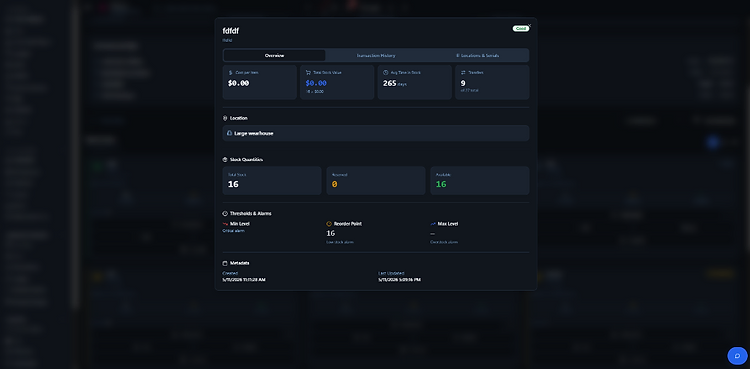
Task: Click the Total Stock value 16
Action: (233, 184)
